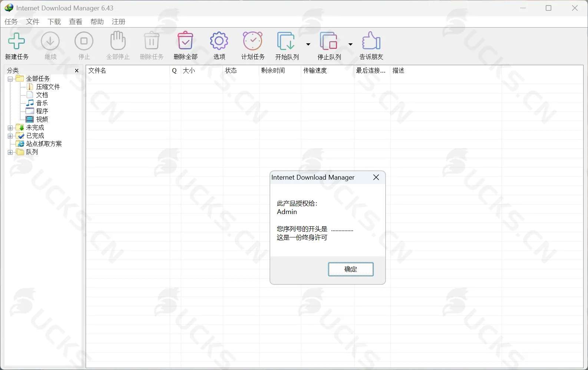Sort by 最后连接 column header
Image resolution: width=588 pixels, height=370 pixels.
(372, 70)
